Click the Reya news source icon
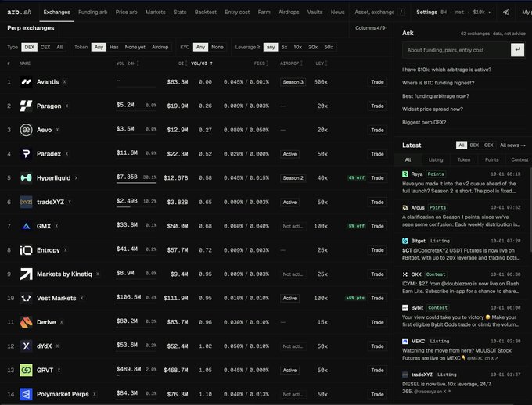Image resolution: width=532 pixels, height=405 pixels. (x=405, y=174)
